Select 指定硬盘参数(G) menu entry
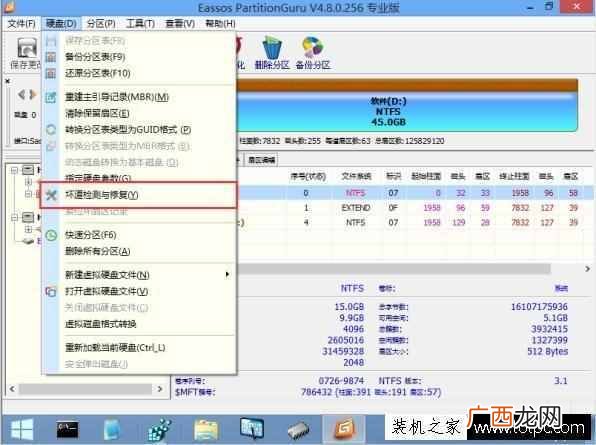 click(x=140, y=178)
